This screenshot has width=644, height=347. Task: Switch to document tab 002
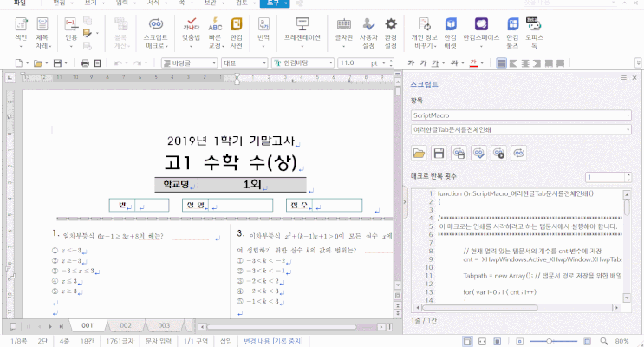point(126,325)
